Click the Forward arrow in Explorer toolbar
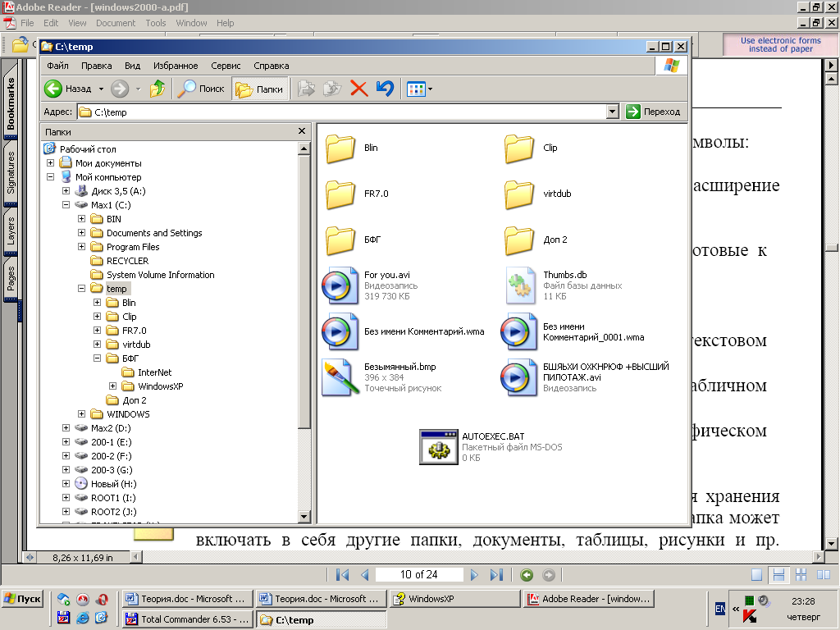This screenshot has width=840, height=630. [x=120, y=89]
